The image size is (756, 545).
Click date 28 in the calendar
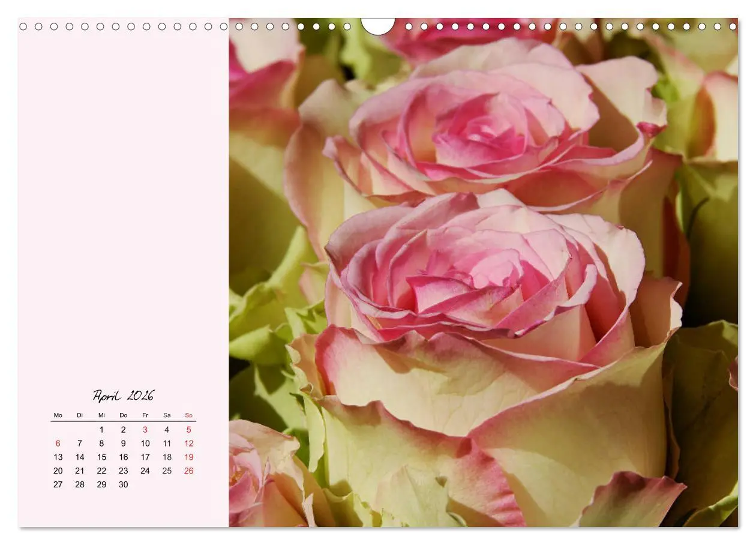(80, 485)
